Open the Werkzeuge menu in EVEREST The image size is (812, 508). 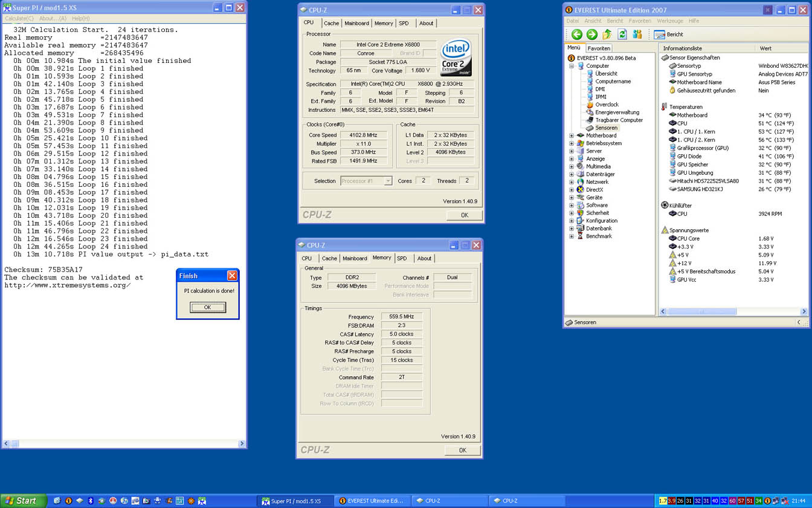(670, 21)
